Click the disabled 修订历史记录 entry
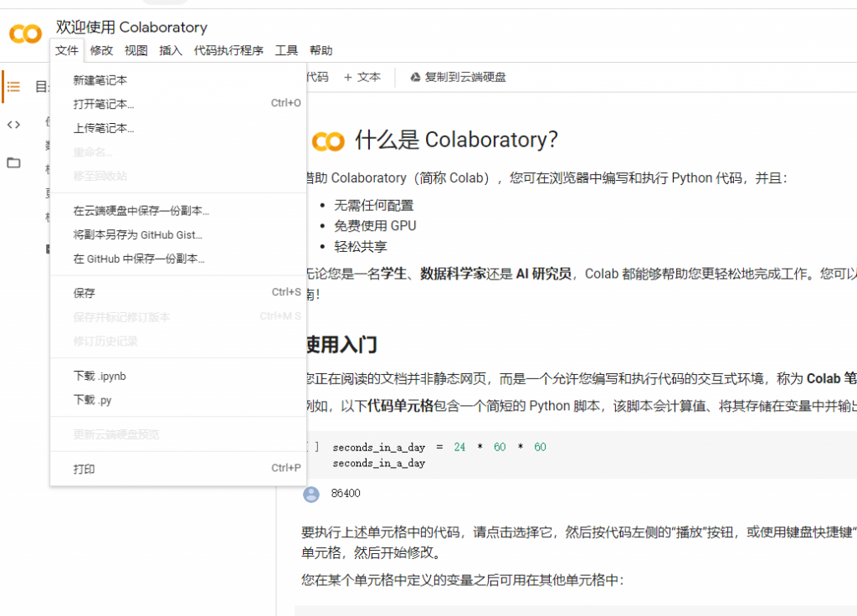The height and width of the screenshot is (616, 857). [x=178, y=341]
